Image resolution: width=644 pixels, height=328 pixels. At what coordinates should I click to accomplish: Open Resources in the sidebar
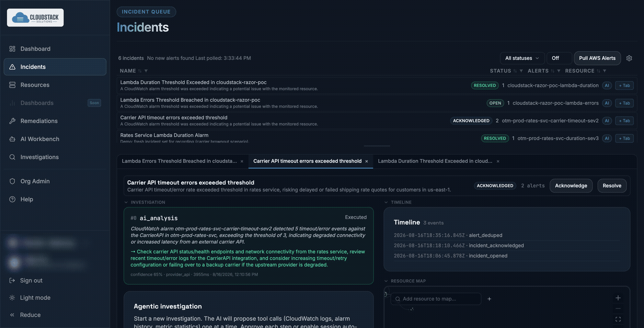[x=55, y=85]
